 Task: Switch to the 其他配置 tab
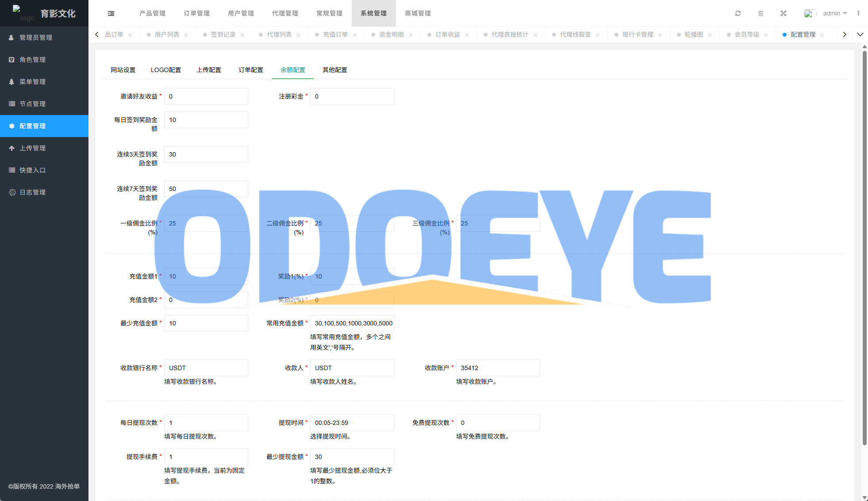pos(334,70)
